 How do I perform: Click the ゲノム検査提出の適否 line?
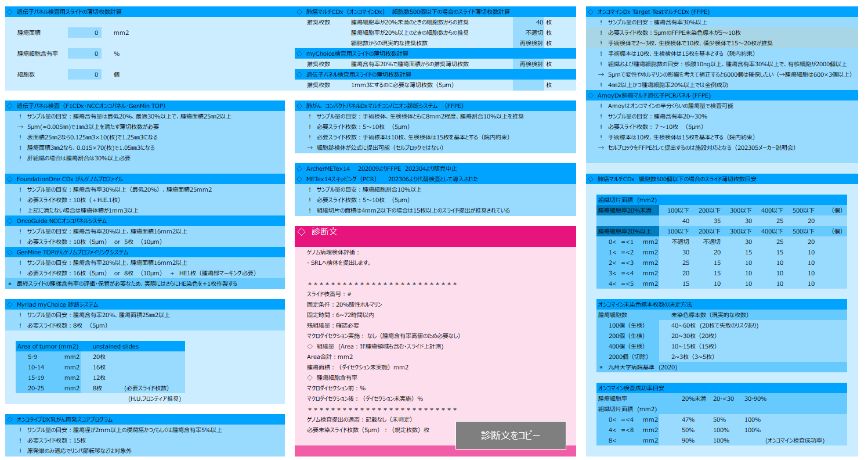tap(359, 419)
